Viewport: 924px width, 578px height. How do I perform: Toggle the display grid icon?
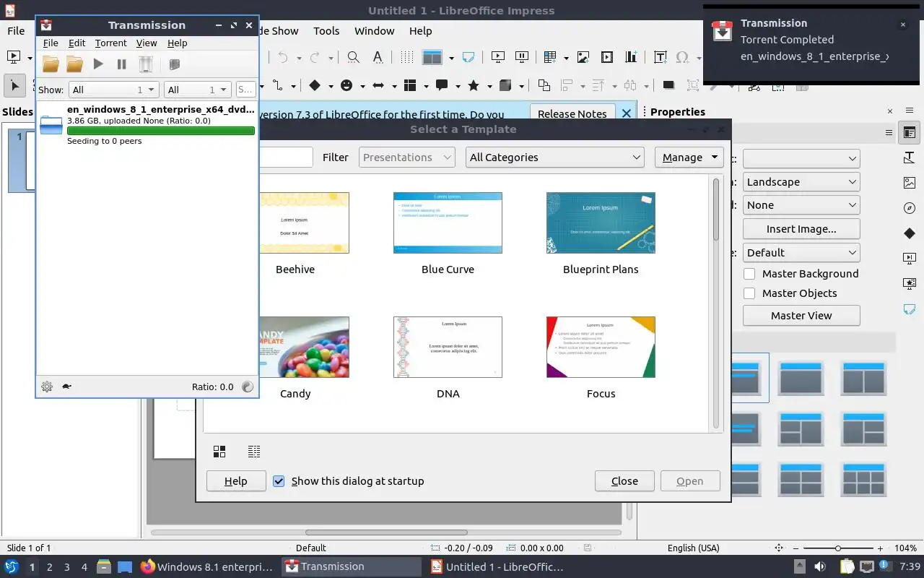point(407,57)
